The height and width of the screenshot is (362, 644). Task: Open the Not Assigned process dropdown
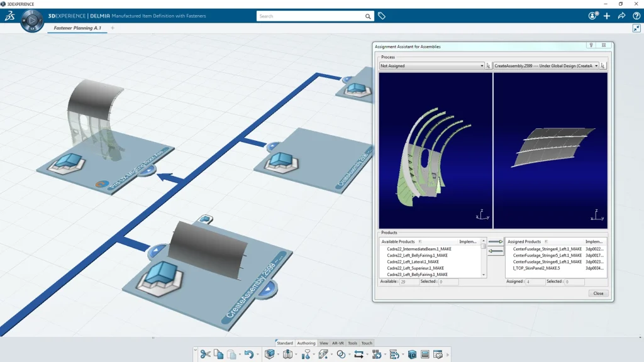click(482, 65)
